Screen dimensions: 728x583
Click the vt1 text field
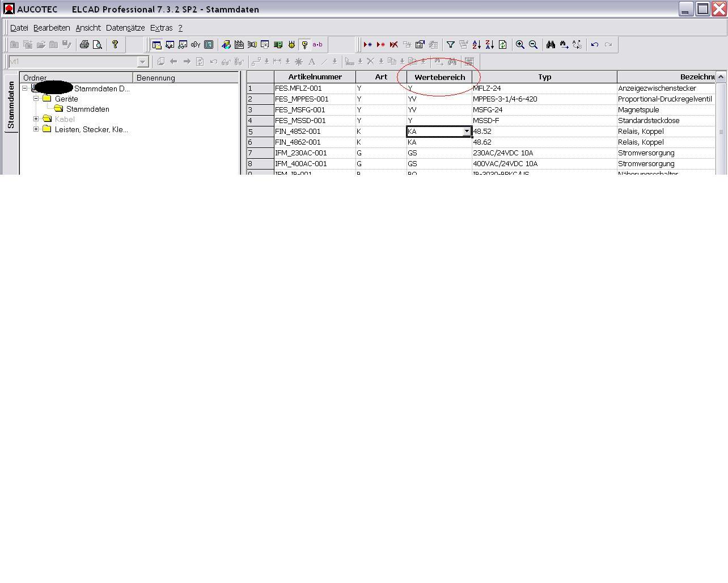73,61
